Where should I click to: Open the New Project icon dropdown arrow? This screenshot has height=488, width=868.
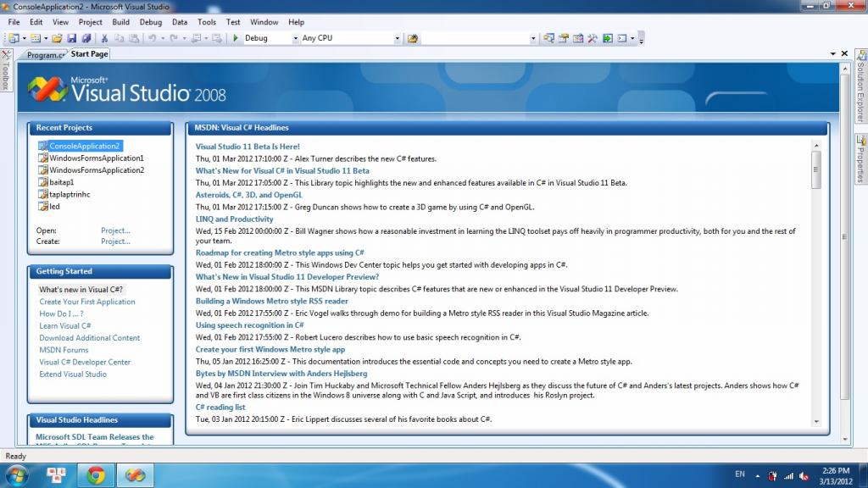[25, 39]
